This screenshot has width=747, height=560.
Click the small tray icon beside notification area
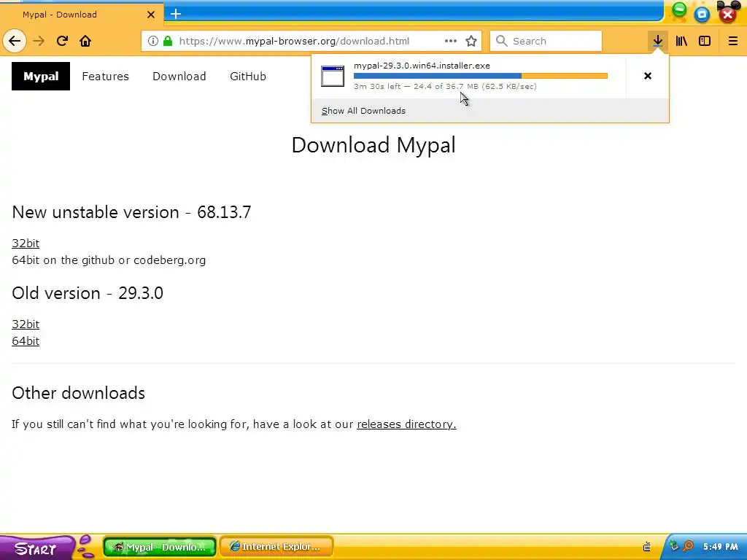pyautogui.click(x=646, y=546)
